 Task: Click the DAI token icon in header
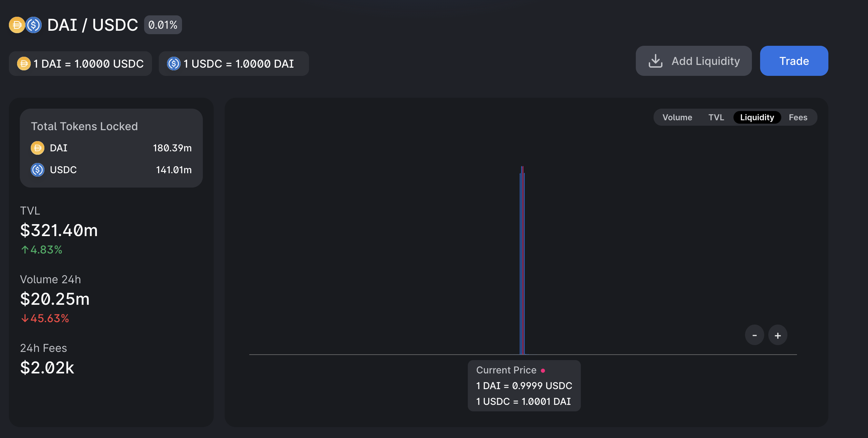[16, 25]
